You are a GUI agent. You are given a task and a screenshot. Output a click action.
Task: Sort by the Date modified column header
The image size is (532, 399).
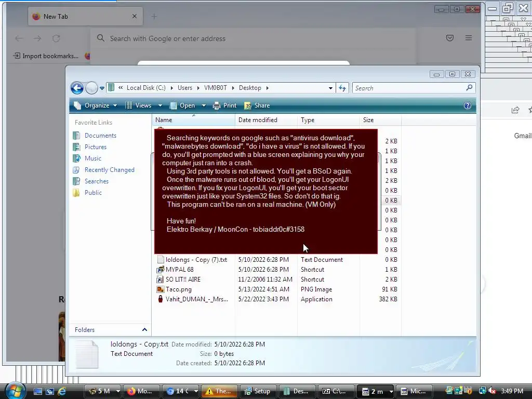pos(266,120)
